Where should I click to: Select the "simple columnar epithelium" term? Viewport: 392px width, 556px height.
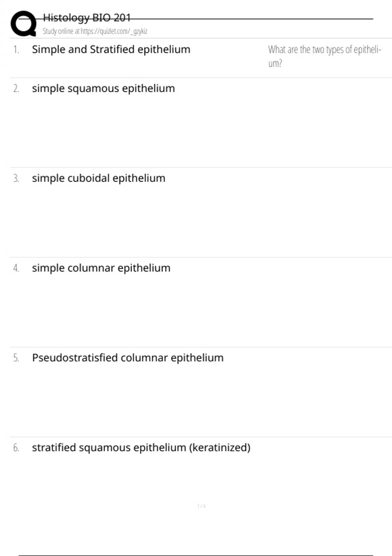(x=101, y=268)
